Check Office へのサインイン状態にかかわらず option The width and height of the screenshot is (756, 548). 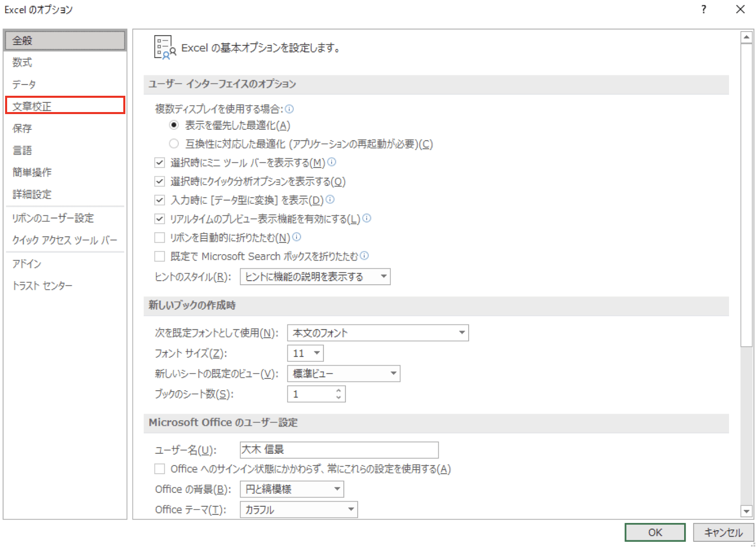click(159, 469)
